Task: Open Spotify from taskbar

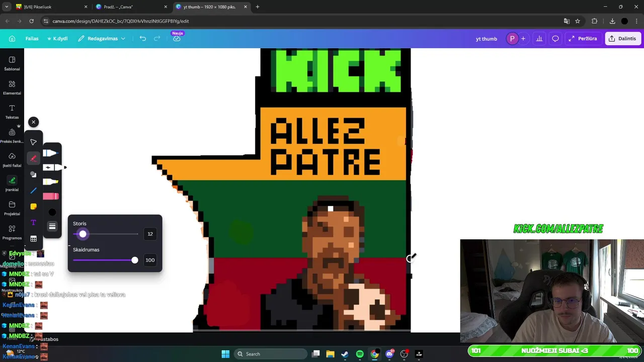Action: click(x=360, y=354)
